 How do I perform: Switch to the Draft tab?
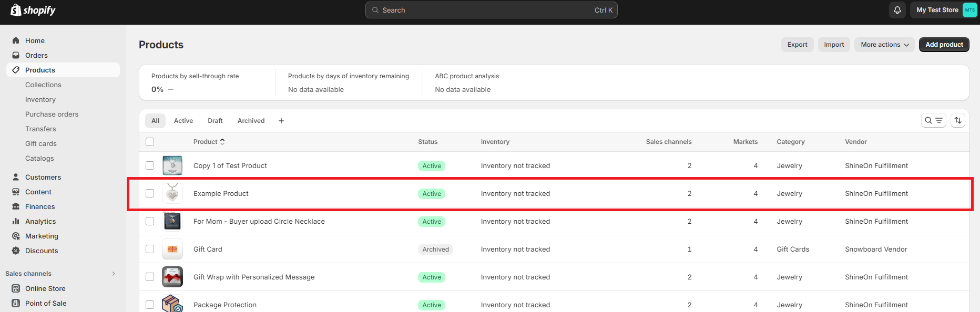tap(215, 121)
